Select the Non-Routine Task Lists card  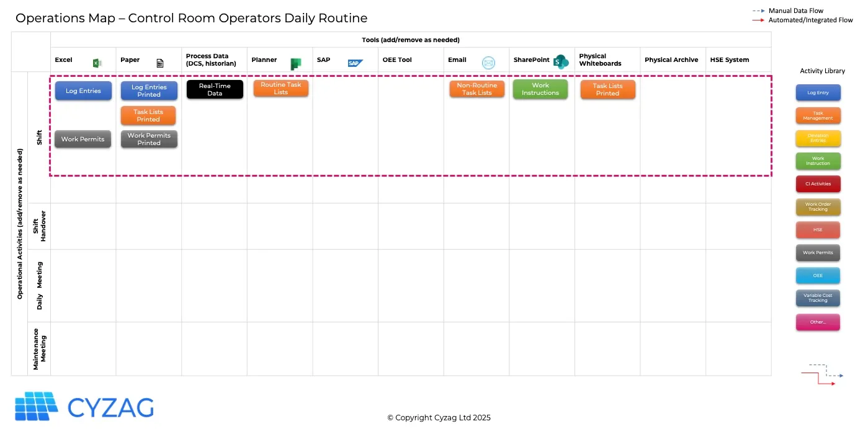tap(477, 89)
